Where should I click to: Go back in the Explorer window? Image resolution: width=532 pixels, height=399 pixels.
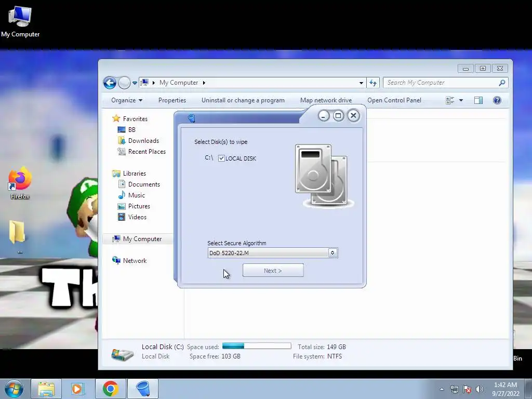coord(110,83)
